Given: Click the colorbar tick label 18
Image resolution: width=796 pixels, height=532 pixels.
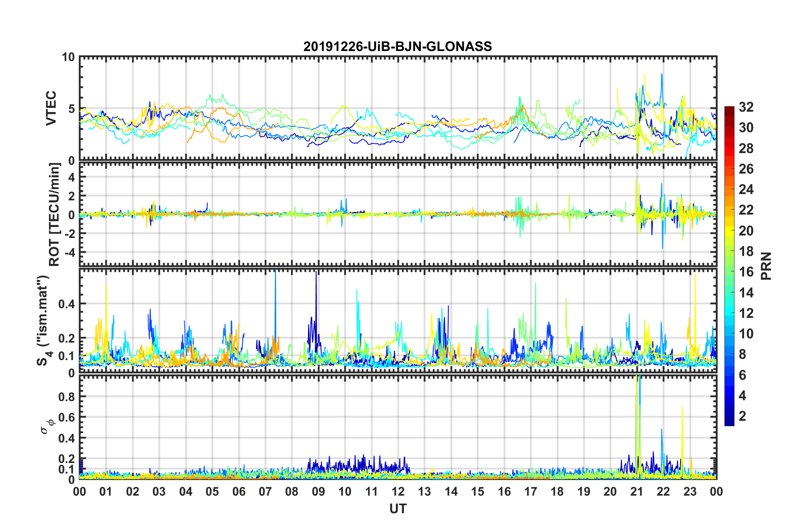Looking at the screenshot, I should coord(746,251).
